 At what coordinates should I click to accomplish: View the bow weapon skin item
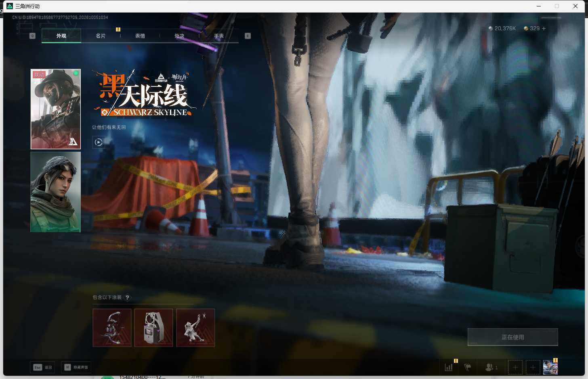pyautogui.click(x=112, y=328)
